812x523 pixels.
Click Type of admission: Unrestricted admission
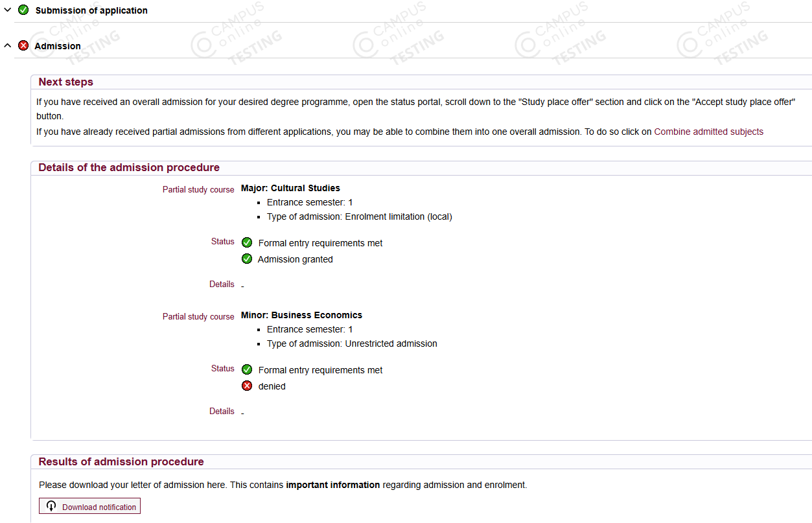pos(352,343)
